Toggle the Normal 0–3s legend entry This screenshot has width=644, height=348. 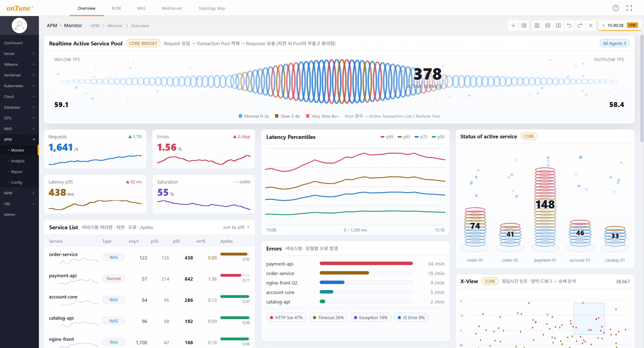(254, 116)
